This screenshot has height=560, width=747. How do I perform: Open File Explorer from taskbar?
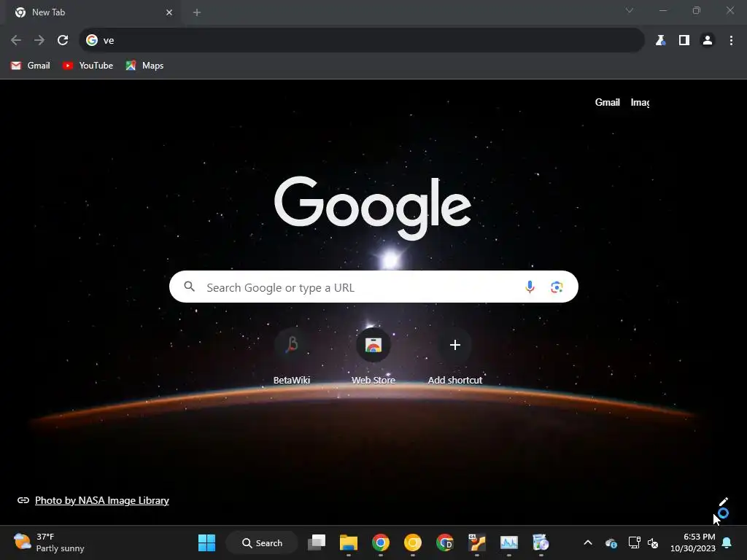pos(348,542)
